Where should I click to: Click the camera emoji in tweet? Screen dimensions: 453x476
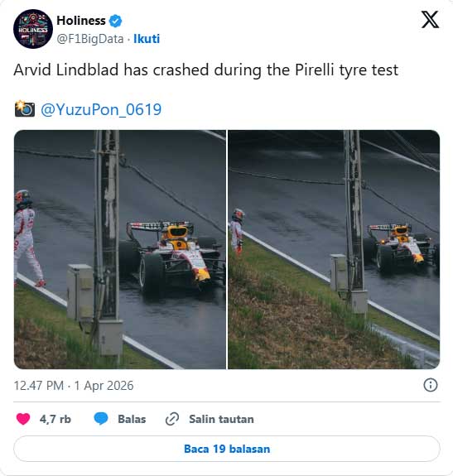point(24,108)
